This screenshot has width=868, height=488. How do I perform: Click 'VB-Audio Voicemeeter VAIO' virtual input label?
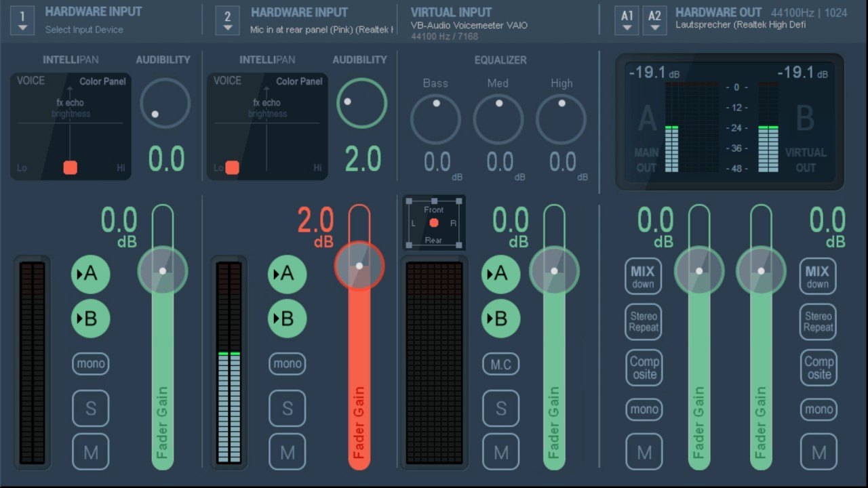pos(469,26)
